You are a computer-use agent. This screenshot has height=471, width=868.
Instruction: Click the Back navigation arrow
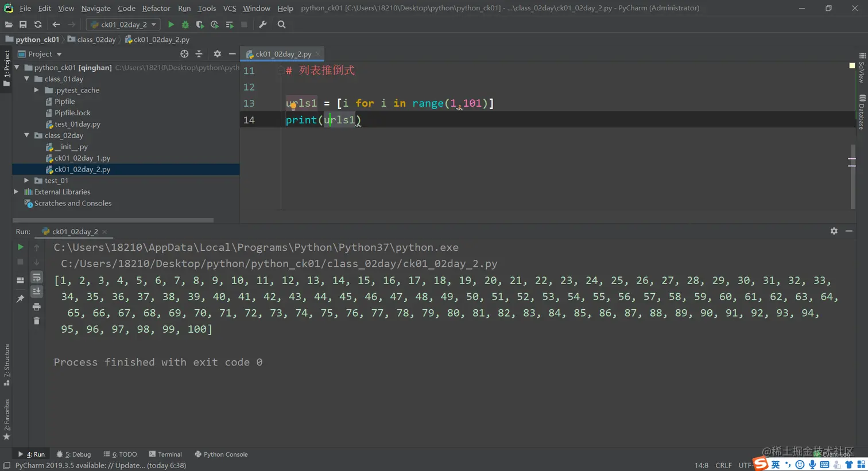pos(56,25)
